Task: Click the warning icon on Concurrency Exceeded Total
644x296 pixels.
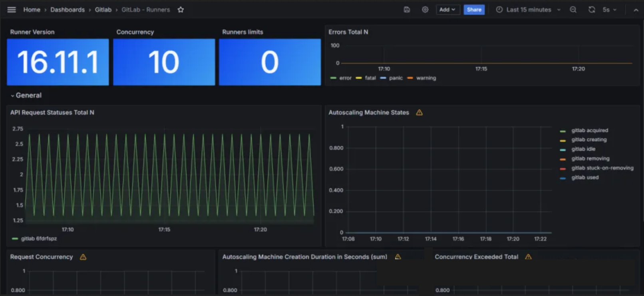Action: coord(528,257)
